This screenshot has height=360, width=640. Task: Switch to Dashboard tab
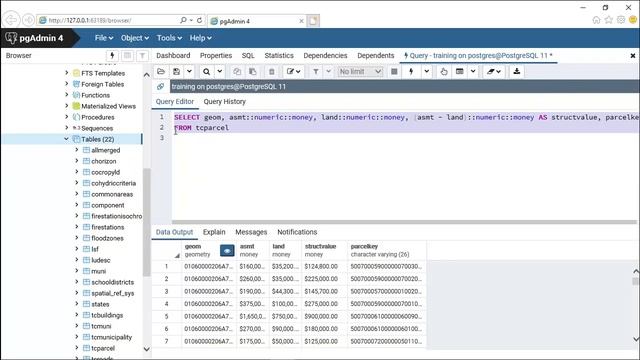pyautogui.click(x=173, y=56)
